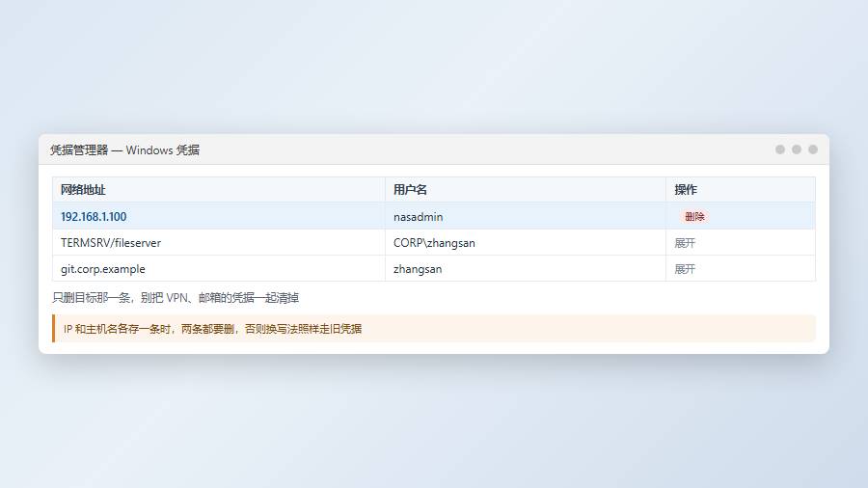Expand the git.corp.example credential row
Viewport: 868px width, 488px height.
point(684,269)
